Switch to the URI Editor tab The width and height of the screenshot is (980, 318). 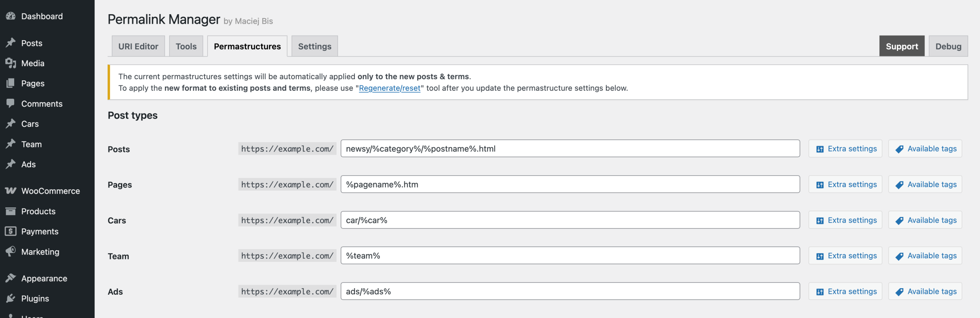138,46
